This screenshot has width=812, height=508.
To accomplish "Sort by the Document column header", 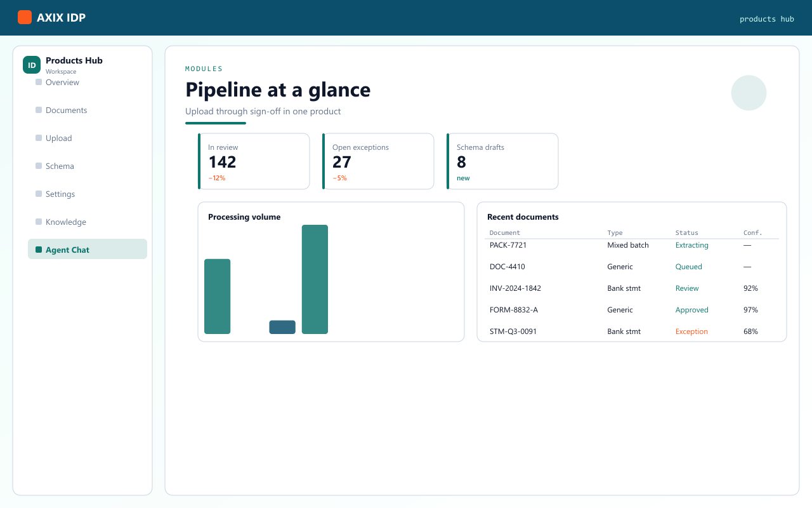I will 505,233.
